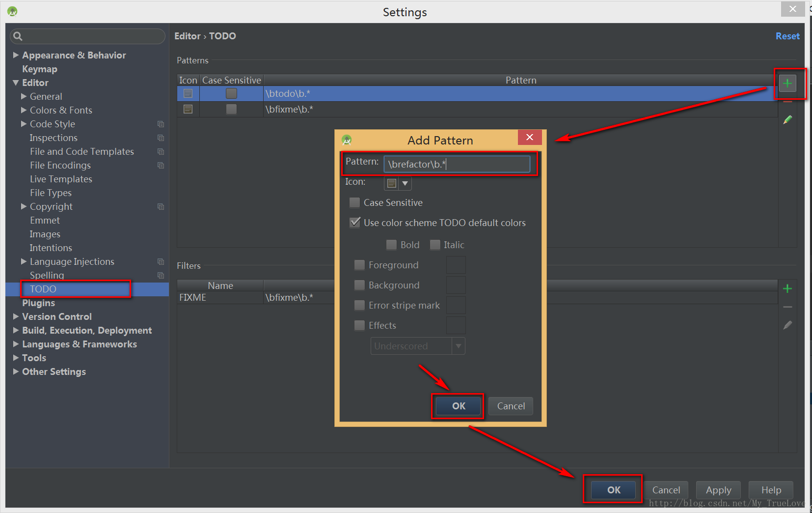Expand Appearance & Behavior section
The image size is (812, 513).
[x=16, y=55]
